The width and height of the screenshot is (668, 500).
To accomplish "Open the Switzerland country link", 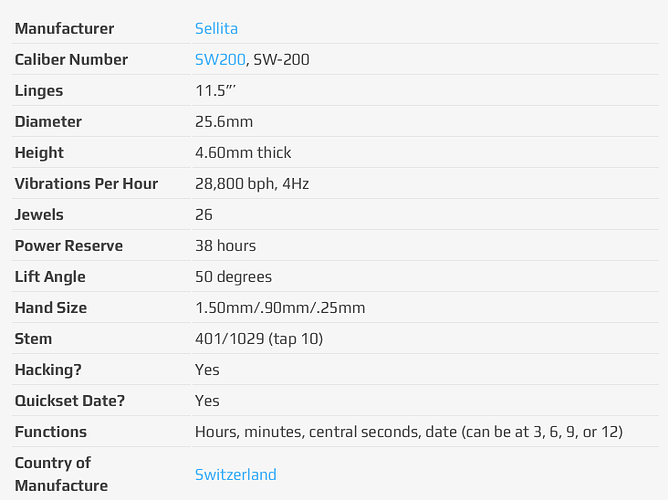I will tap(236, 474).
